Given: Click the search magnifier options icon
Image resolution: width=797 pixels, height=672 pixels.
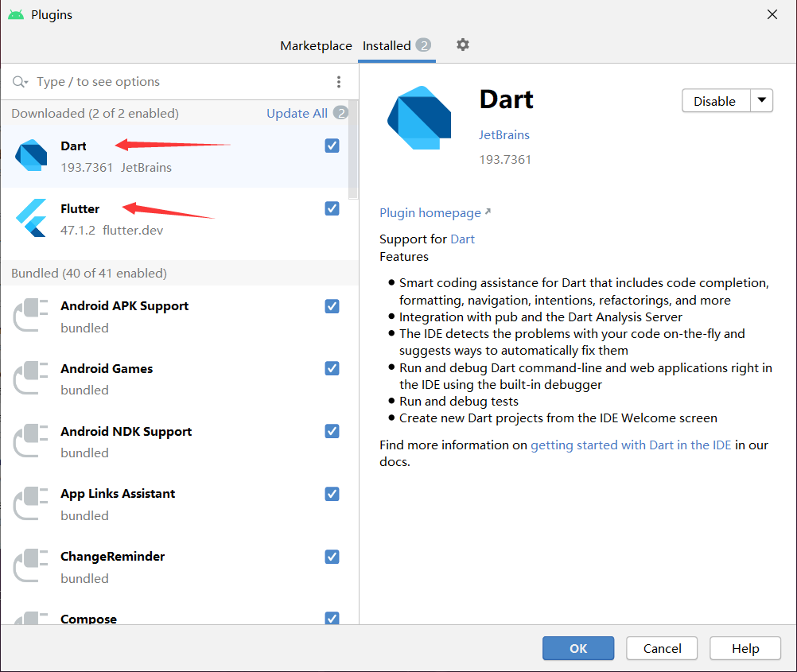Looking at the screenshot, I should tap(20, 82).
